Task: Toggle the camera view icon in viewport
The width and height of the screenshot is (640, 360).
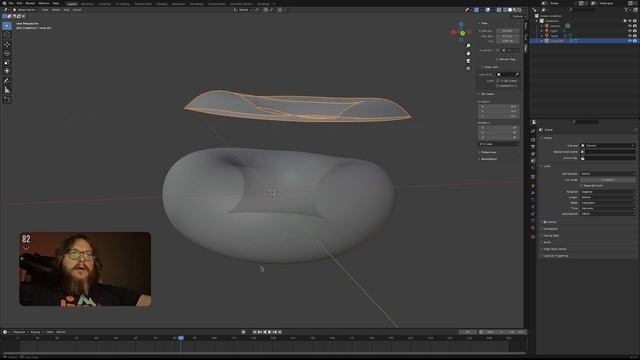Action: (468, 61)
